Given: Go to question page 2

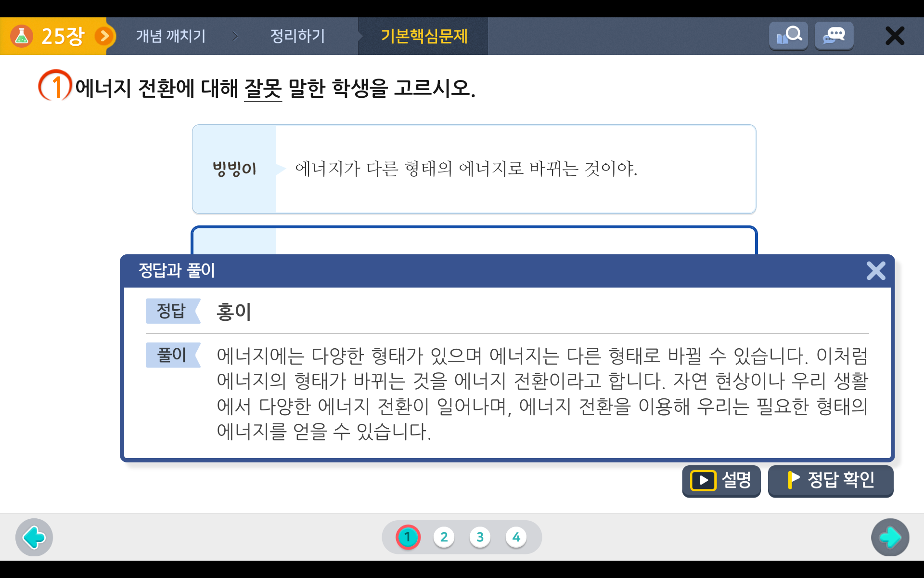Looking at the screenshot, I should point(444,537).
